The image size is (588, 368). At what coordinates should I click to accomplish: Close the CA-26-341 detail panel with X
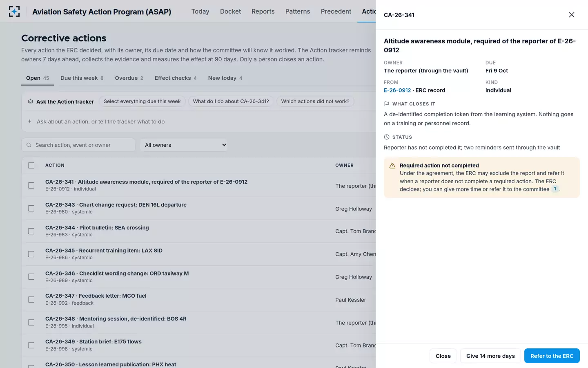[x=572, y=15]
